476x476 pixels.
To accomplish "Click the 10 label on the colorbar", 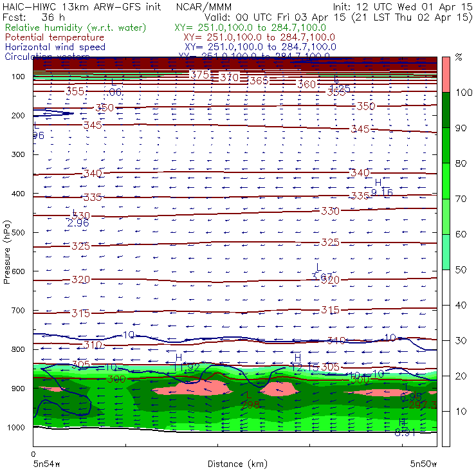I will pyautogui.click(x=461, y=412).
